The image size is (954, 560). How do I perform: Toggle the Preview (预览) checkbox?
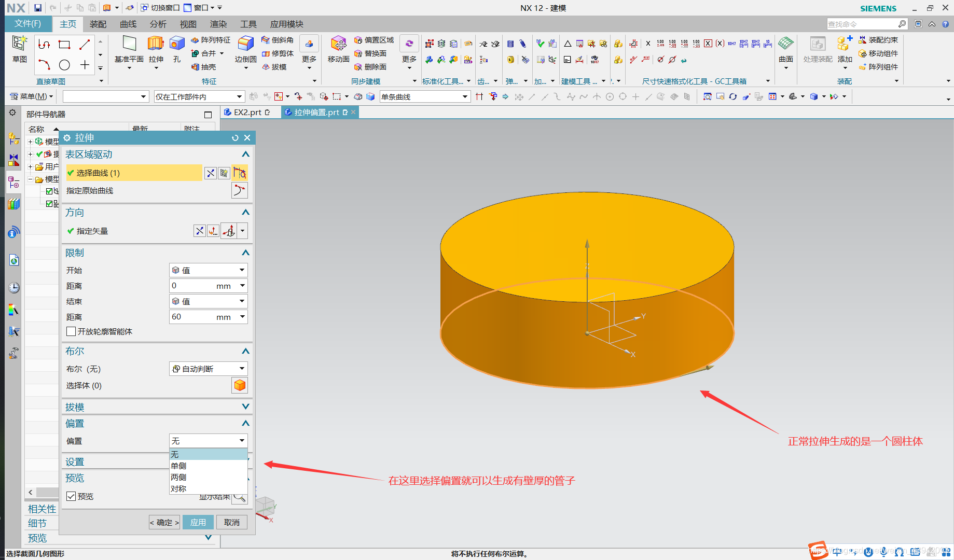(71, 496)
